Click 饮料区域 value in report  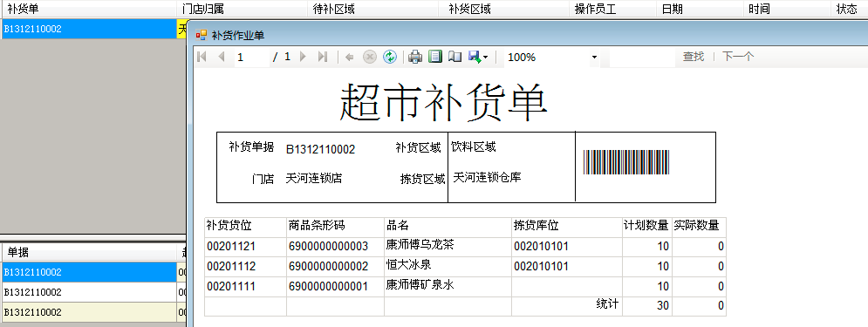(x=474, y=146)
